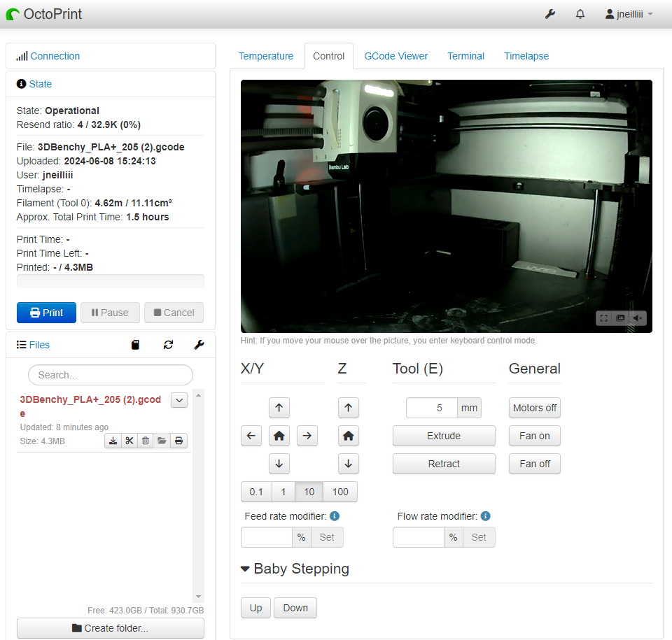This screenshot has height=640, width=672.
Task: Click the scissors icon on the 3DBenchy file
Action: pyautogui.click(x=129, y=441)
